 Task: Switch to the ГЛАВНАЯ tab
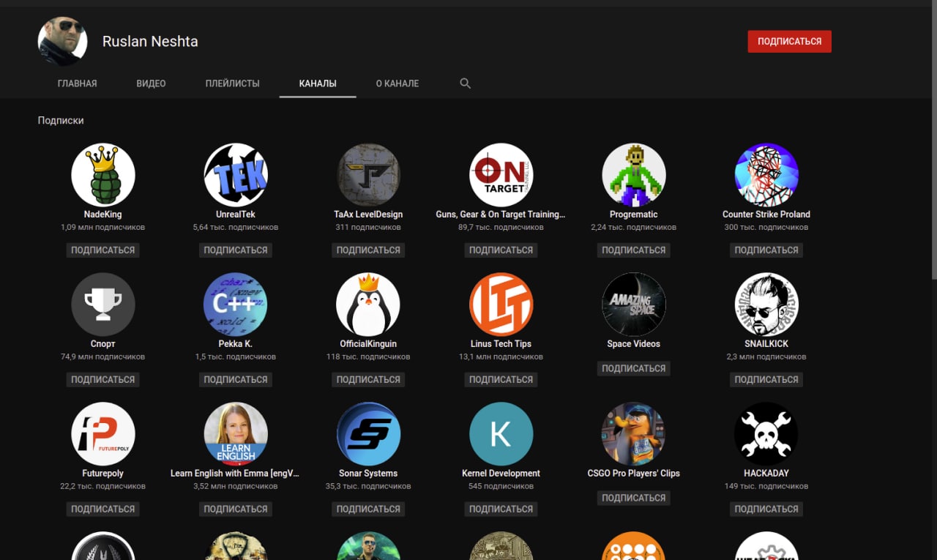[78, 83]
